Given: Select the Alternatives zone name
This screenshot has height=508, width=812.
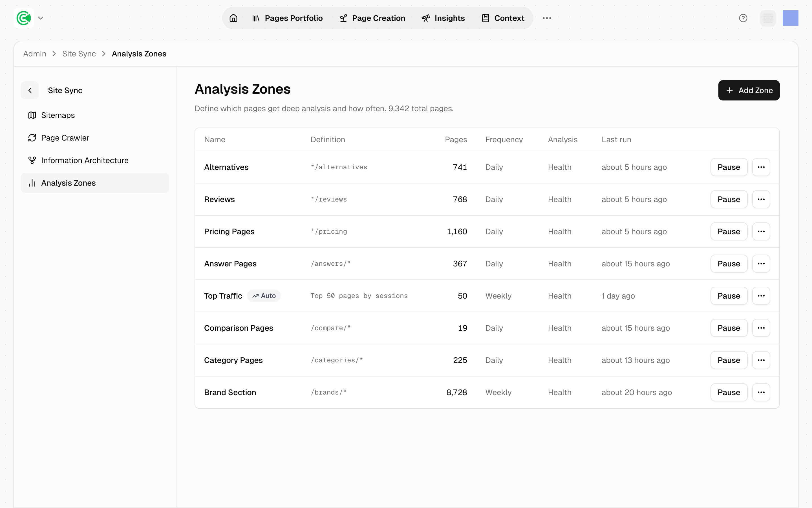Looking at the screenshot, I should [x=226, y=167].
